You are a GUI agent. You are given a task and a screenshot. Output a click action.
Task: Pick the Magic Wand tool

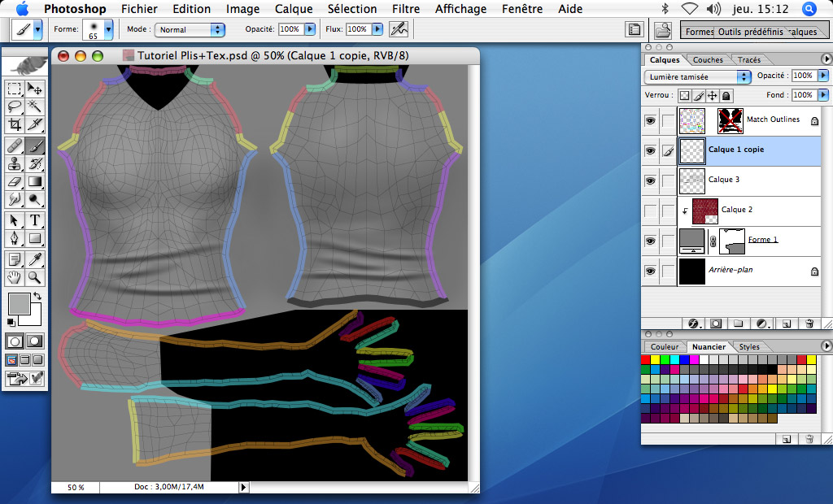pyautogui.click(x=34, y=106)
